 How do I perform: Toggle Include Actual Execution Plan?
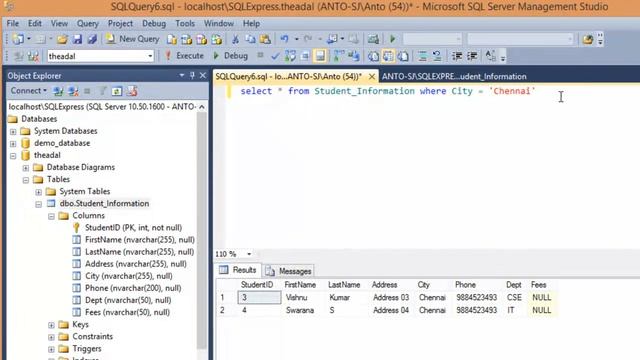pos(339,56)
